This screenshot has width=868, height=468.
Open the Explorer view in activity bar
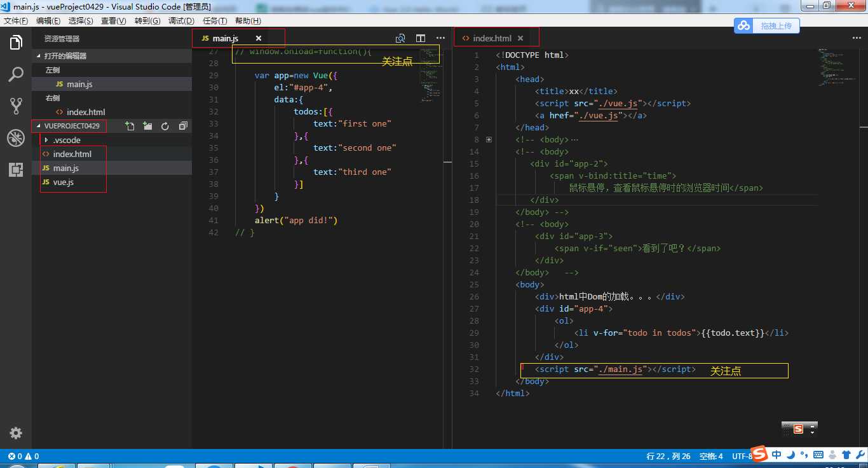point(16,43)
